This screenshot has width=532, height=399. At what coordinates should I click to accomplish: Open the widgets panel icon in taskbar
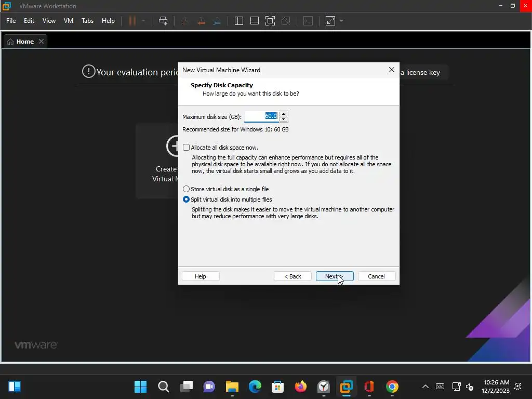[15, 387]
